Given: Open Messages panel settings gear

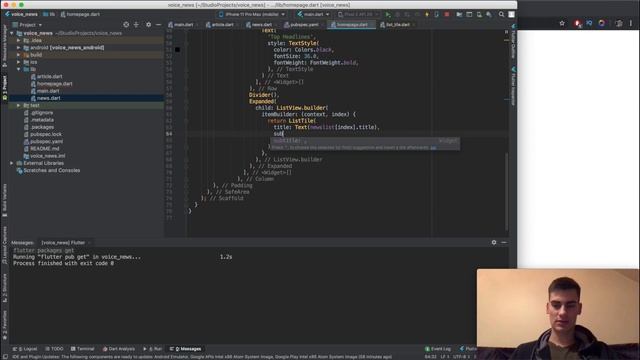Looking at the screenshot, I should pyautogui.click(x=494, y=242).
